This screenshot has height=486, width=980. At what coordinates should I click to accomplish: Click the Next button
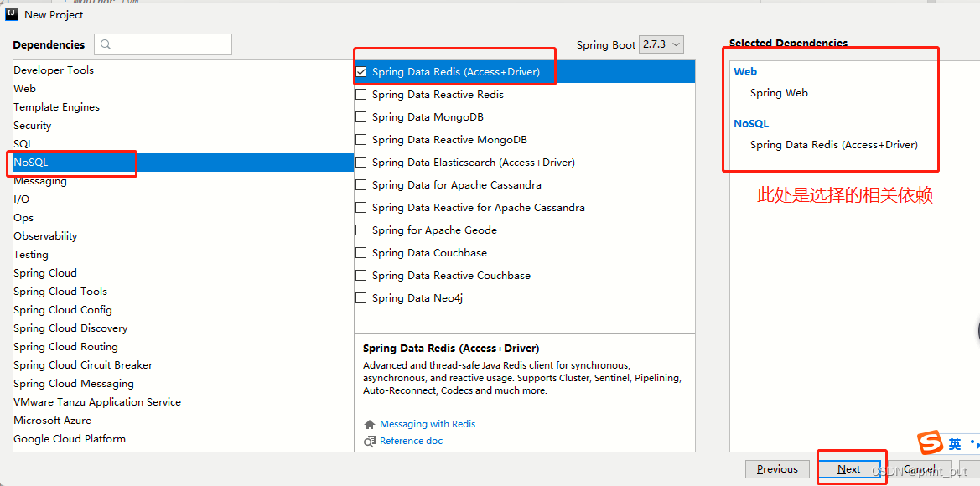(x=848, y=469)
